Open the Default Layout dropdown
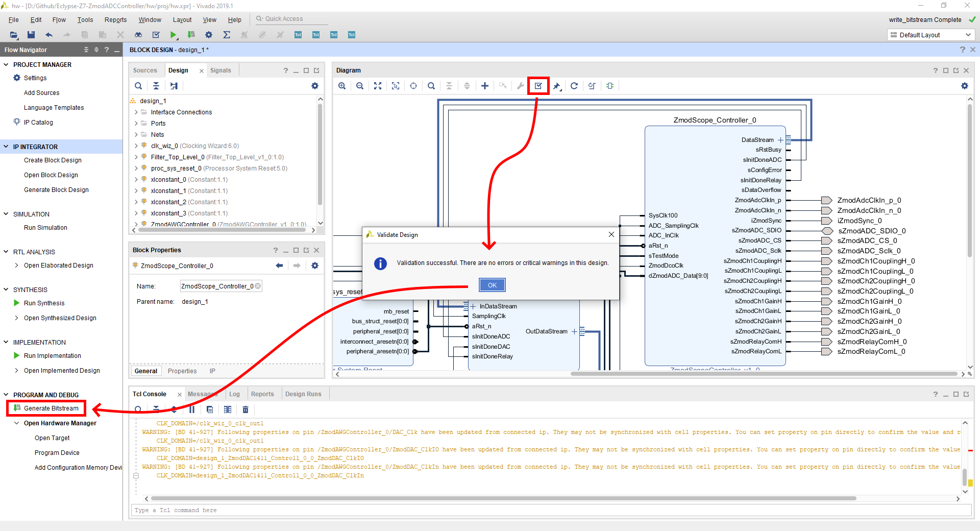Viewport: 980px width, 531px height. pos(931,35)
